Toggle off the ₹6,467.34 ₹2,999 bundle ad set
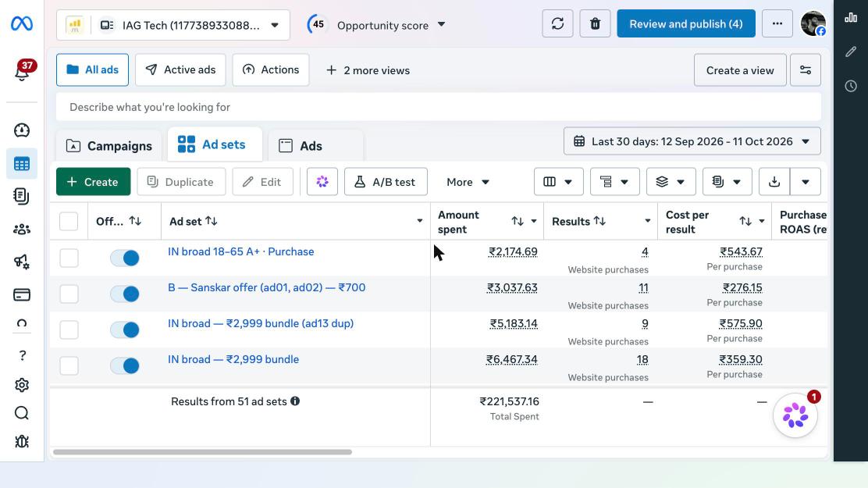 (125, 365)
